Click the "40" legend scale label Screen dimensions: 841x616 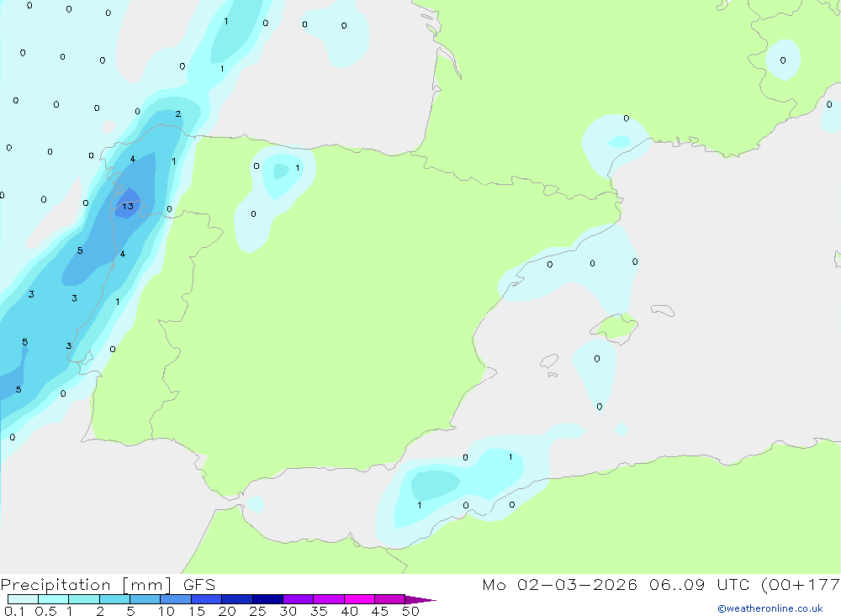pyautogui.click(x=349, y=611)
